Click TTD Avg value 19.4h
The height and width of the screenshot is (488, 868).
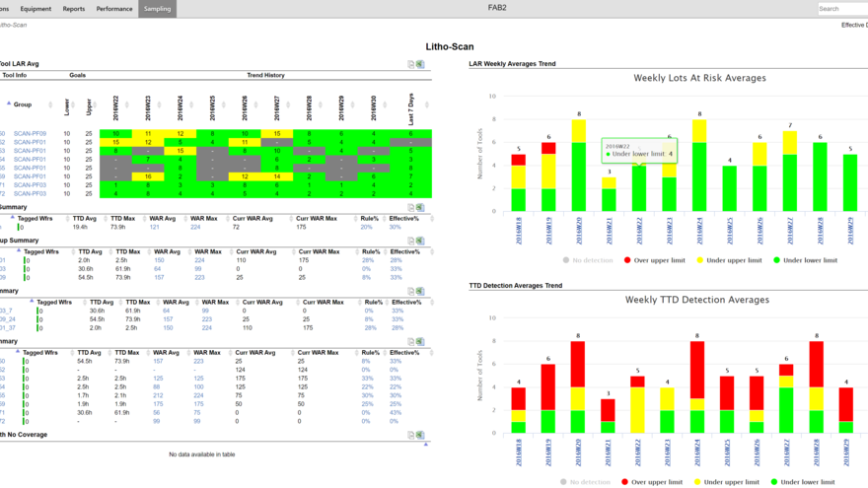point(80,227)
